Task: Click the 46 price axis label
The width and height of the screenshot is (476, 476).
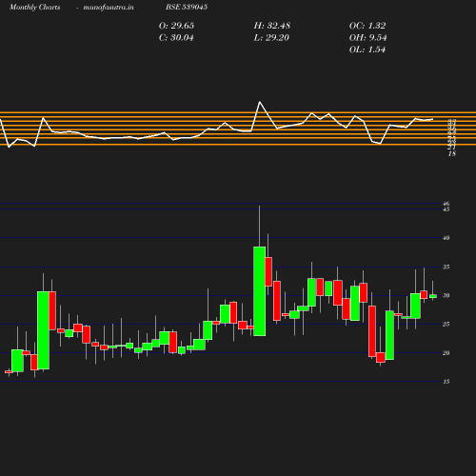Action: coord(446,204)
